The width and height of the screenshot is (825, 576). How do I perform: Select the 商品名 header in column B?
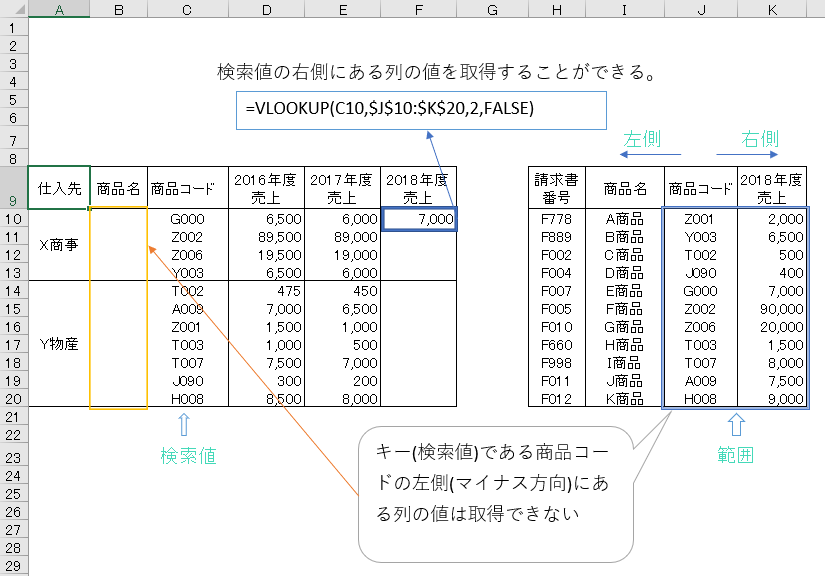118,188
